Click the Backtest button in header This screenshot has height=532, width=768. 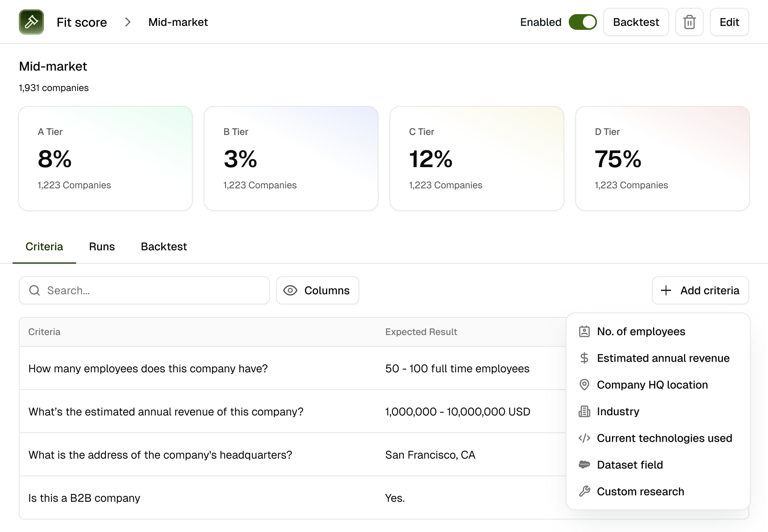(635, 22)
